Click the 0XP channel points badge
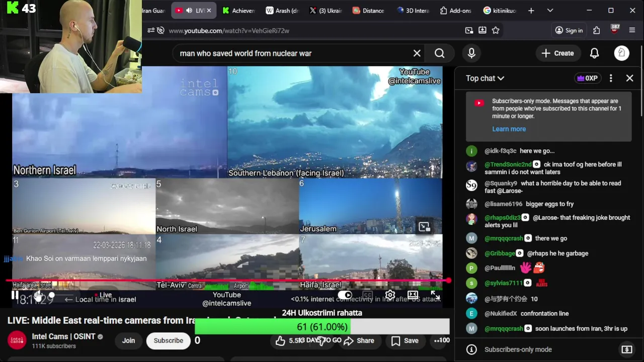Image resolution: width=644 pixels, height=362 pixels. [587, 78]
